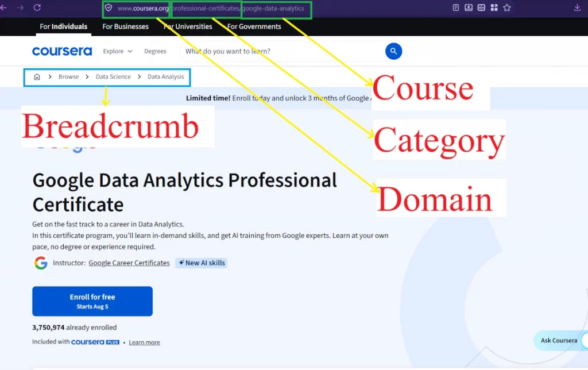Click the save page icon in toolbar

click(469, 7)
